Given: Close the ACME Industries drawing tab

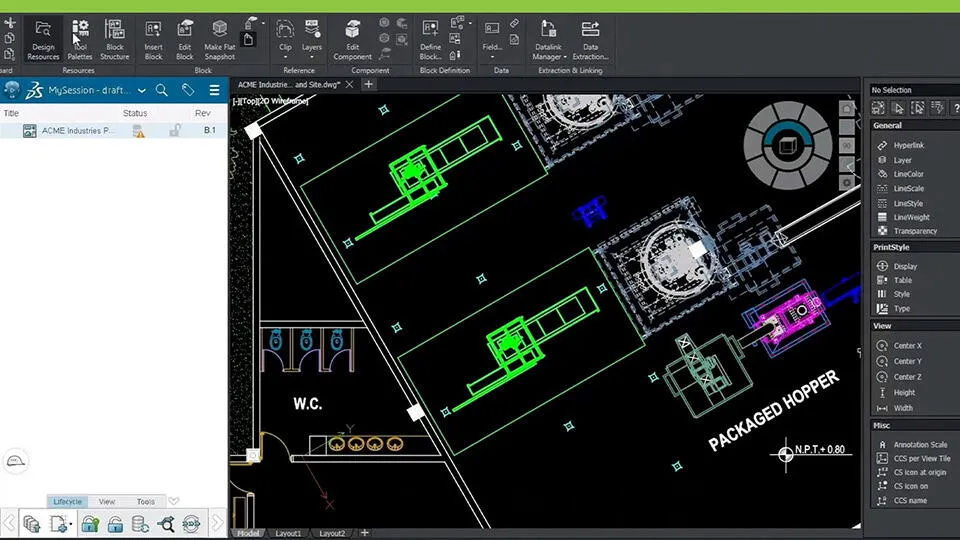Looking at the screenshot, I should (x=349, y=84).
